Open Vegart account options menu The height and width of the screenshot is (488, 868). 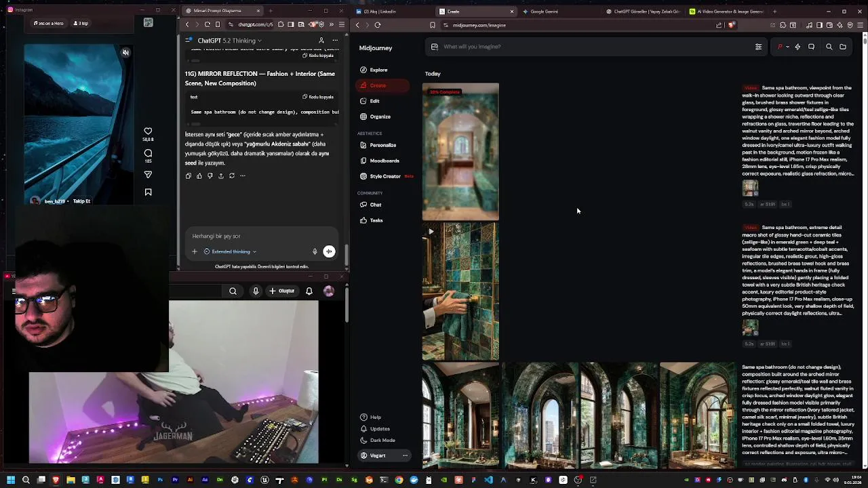(x=405, y=455)
